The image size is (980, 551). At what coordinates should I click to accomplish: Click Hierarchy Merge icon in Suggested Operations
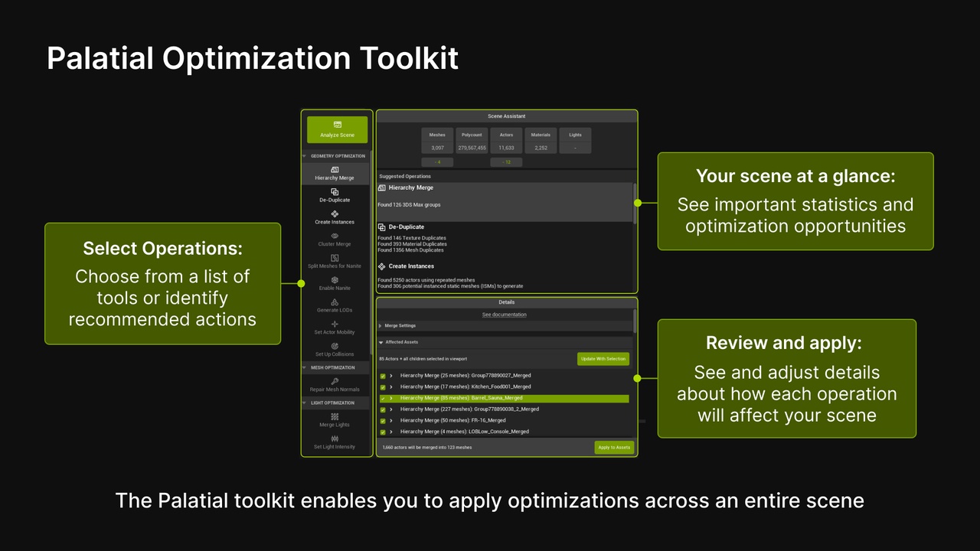point(382,187)
